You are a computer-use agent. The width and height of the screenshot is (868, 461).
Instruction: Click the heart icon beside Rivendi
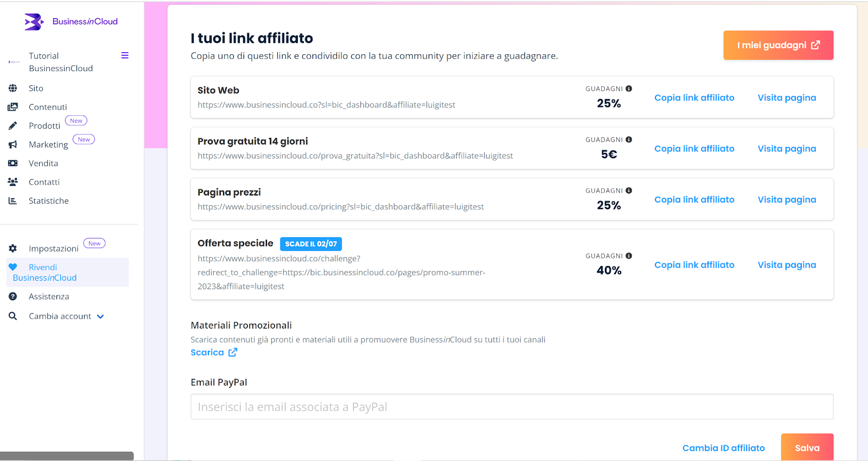(x=13, y=267)
